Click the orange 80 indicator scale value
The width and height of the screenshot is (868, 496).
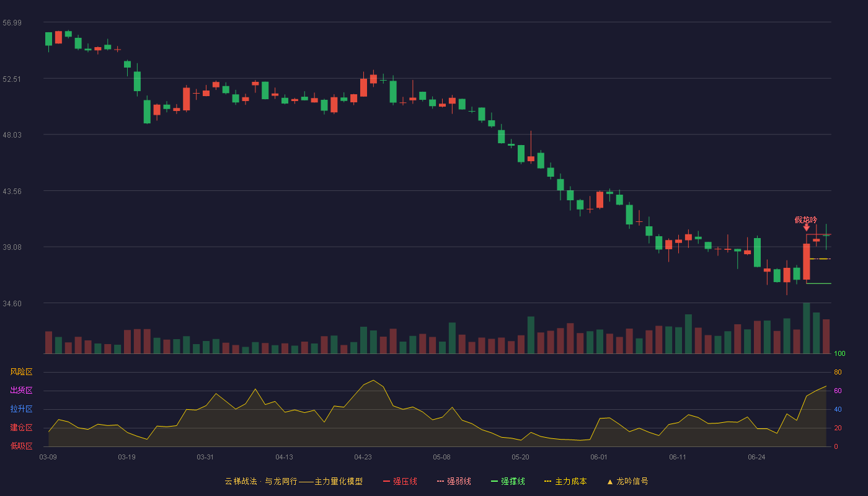tap(838, 372)
